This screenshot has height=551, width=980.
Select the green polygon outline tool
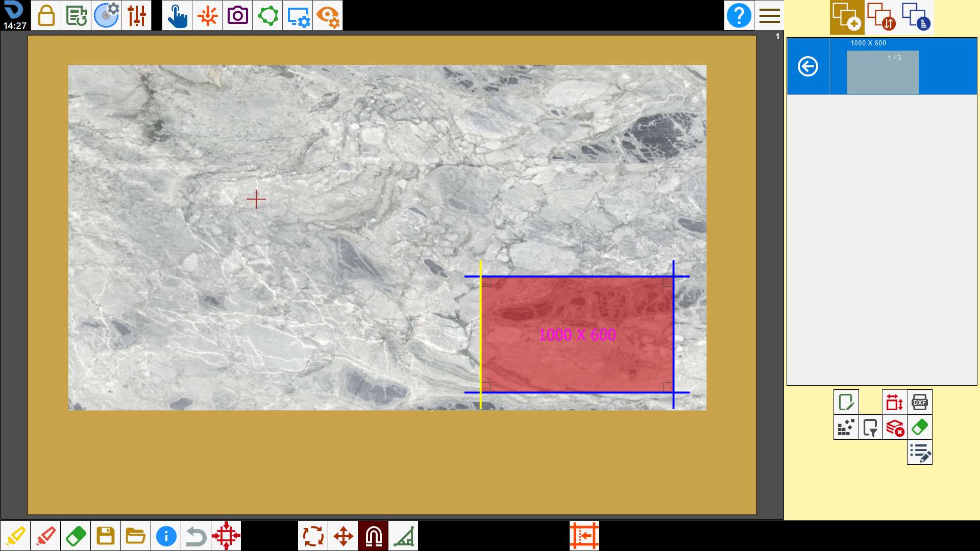pos(267,15)
